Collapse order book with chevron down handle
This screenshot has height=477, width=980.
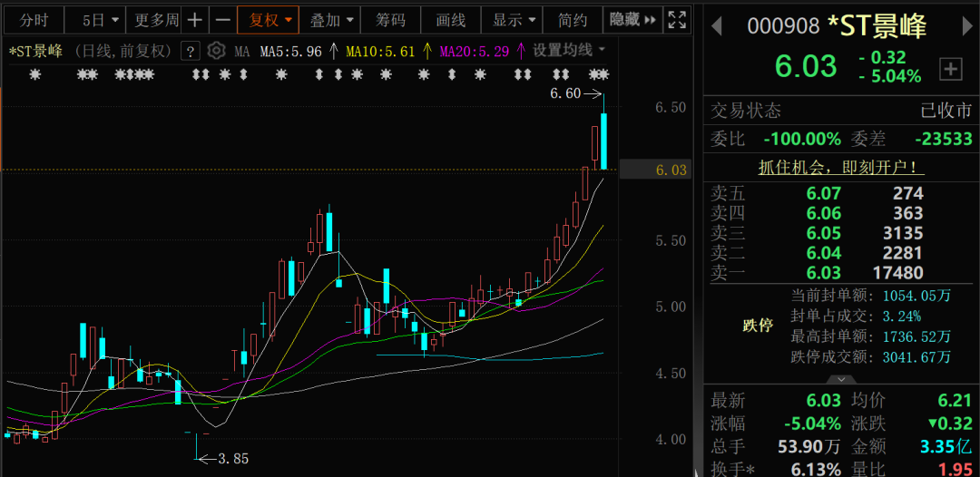coord(841,379)
